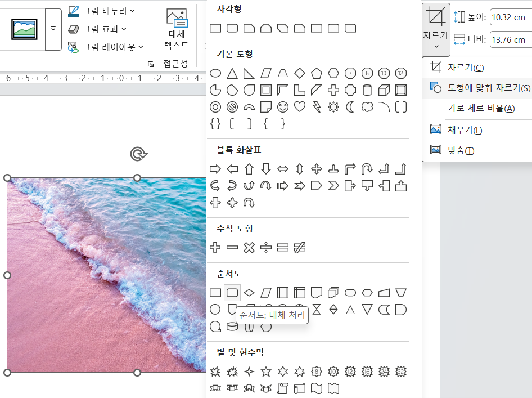Edit the 너비 width field
Image resolution: width=532 pixels, height=398 pixels.
point(511,40)
